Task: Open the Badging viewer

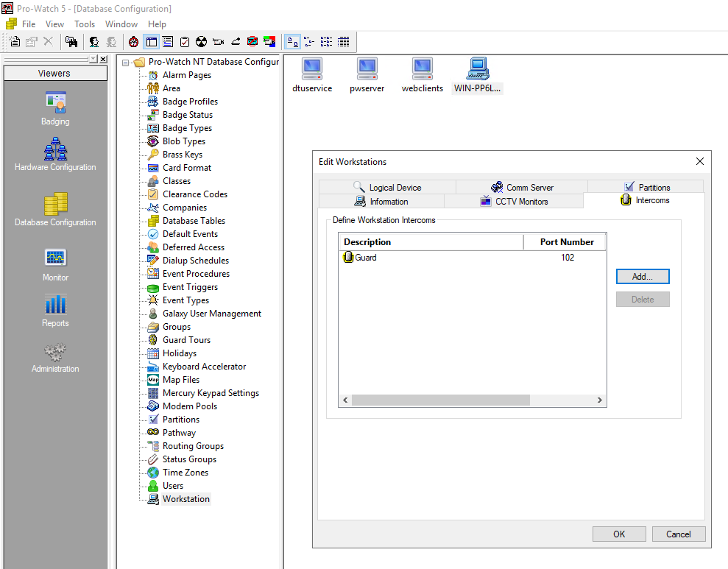Action: [x=55, y=107]
